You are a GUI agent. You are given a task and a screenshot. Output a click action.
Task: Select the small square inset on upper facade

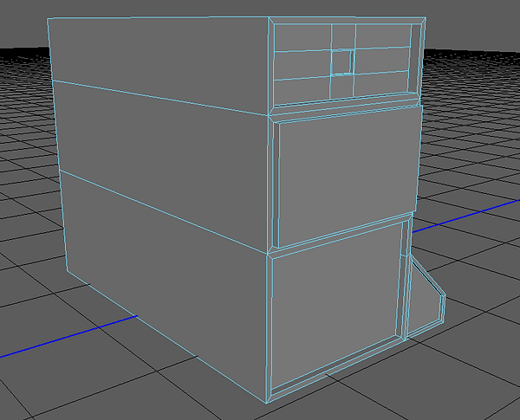342,62
